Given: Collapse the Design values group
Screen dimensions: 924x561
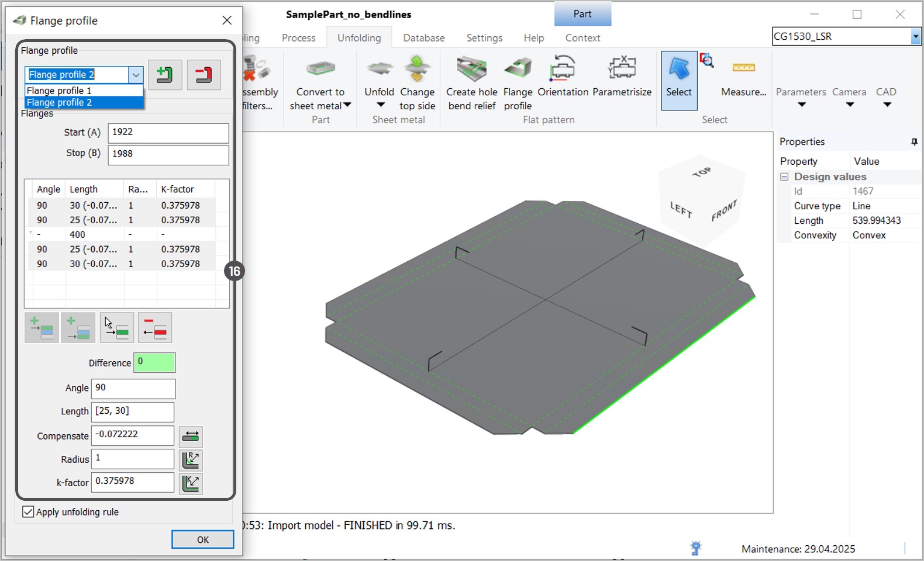Looking at the screenshot, I should [x=784, y=177].
